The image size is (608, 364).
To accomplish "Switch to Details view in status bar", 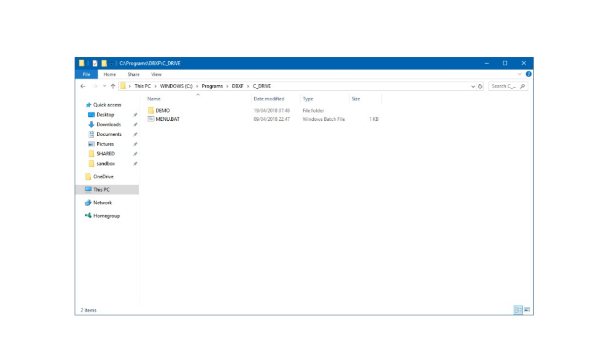I will [518, 310].
